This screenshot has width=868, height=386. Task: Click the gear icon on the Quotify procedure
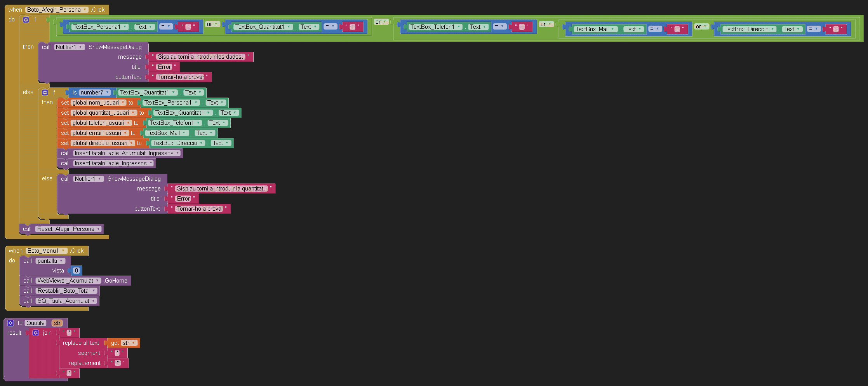[x=10, y=323]
